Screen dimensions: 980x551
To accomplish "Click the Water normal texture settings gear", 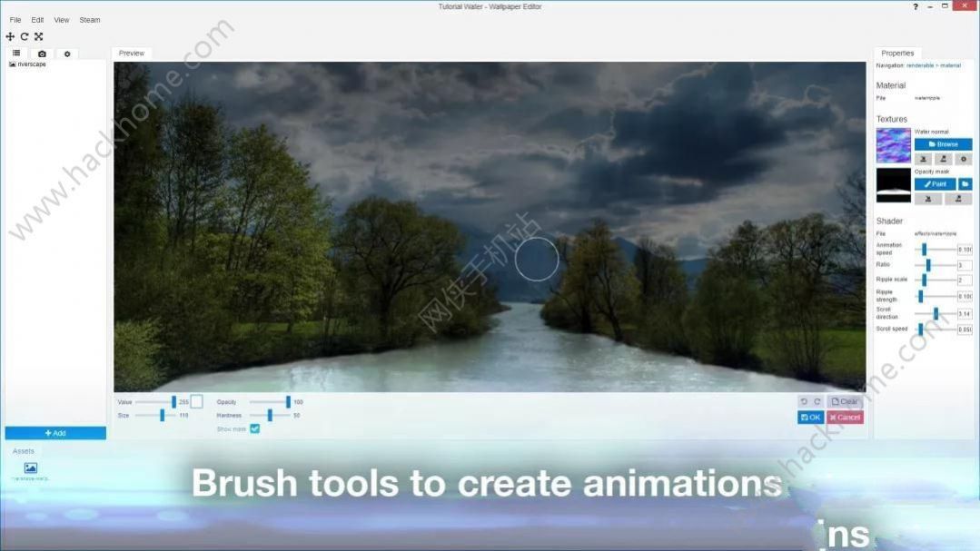I will click(x=964, y=159).
